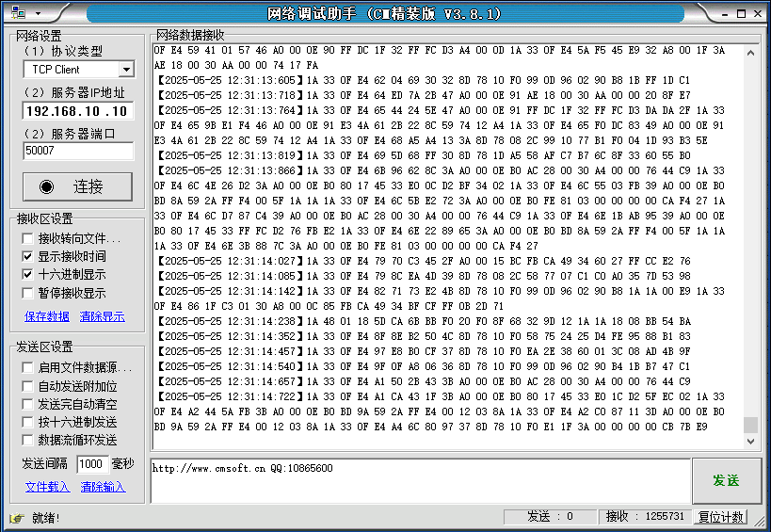Maximize the window with title bar button
This screenshot has width=771, height=532.
click(741, 14)
